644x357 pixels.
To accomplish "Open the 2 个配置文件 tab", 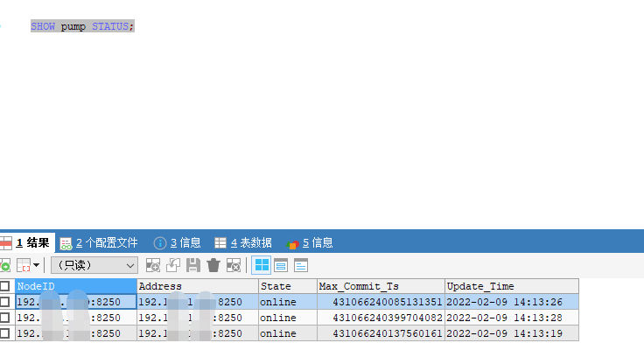I will [x=99, y=242].
